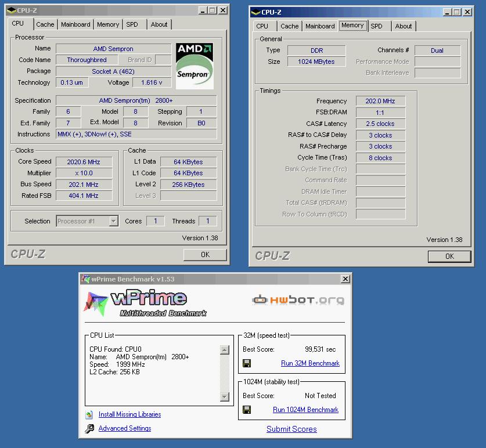Minimize the right CPU-Z Memory window
This screenshot has width=486, height=448.
point(447,12)
